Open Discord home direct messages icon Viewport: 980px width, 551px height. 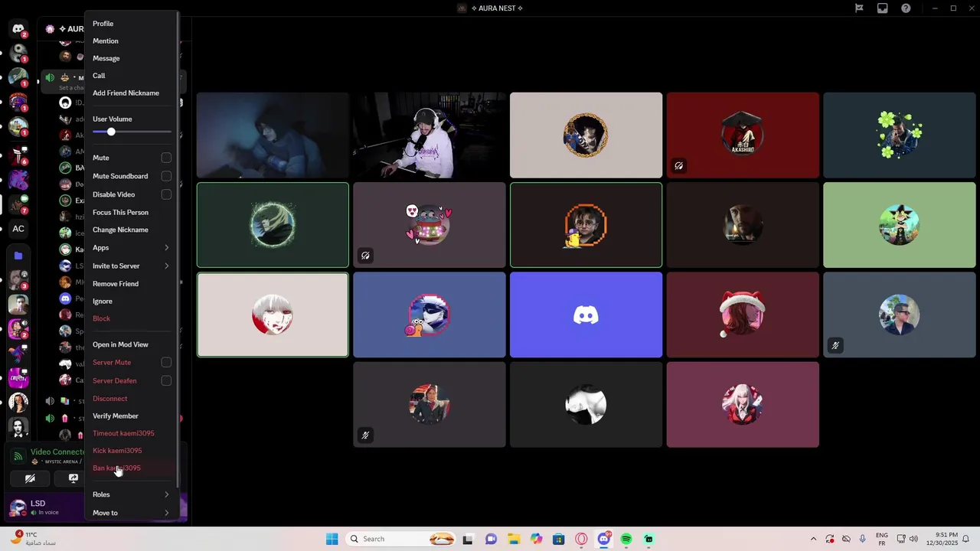[x=18, y=29]
